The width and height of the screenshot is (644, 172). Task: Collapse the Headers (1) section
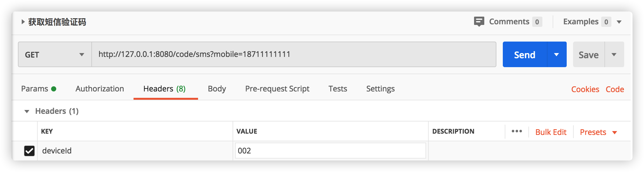click(x=27, y=111)
